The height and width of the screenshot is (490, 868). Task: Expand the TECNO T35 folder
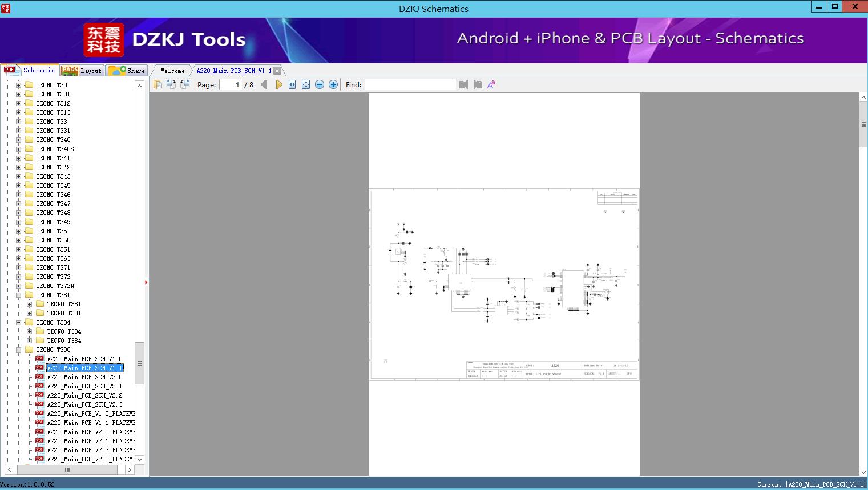coord(18,231)
